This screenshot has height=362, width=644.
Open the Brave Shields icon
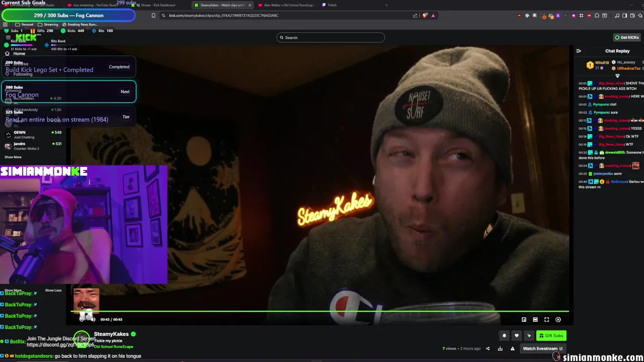(x=425, y=15)
